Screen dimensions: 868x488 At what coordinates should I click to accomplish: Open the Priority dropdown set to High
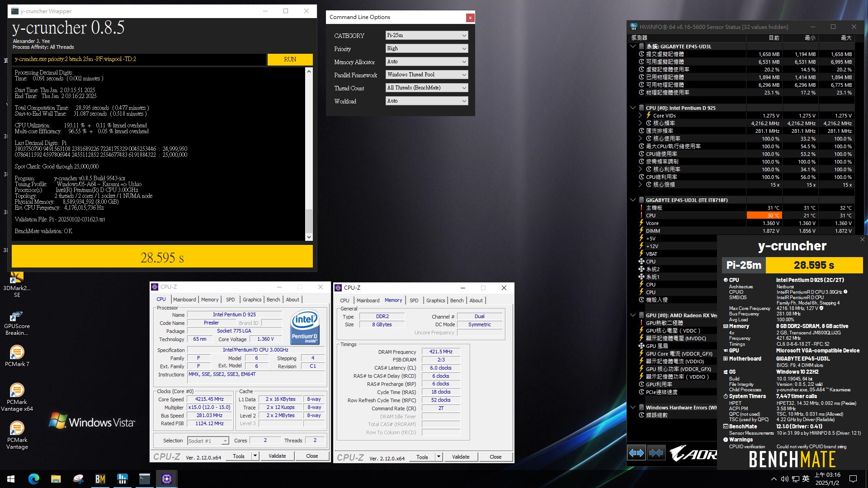pos(427,48)
